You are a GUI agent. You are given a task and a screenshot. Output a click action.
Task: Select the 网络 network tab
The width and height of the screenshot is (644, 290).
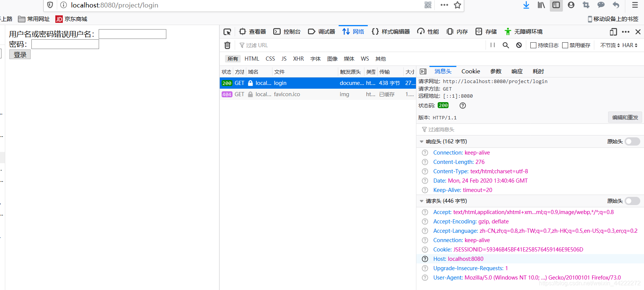pos(353,32)
